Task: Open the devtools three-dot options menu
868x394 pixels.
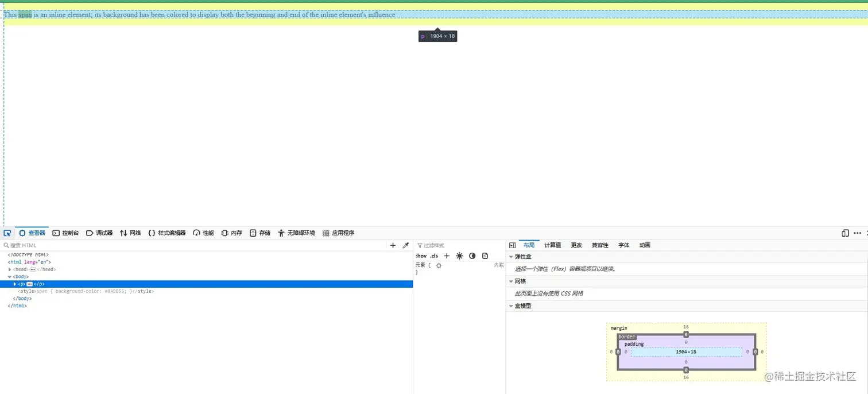Action: (857, 233)
